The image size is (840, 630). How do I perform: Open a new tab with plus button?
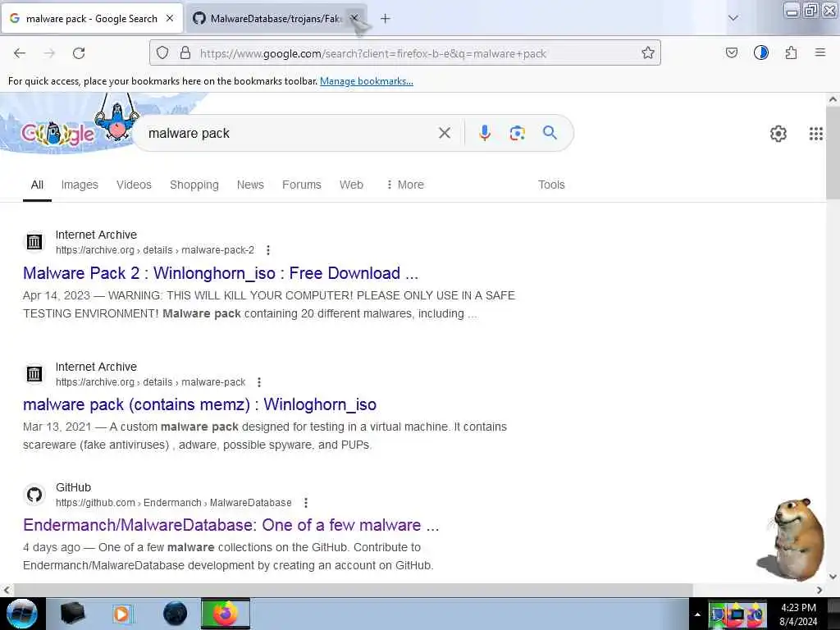[x=385, y=19]
